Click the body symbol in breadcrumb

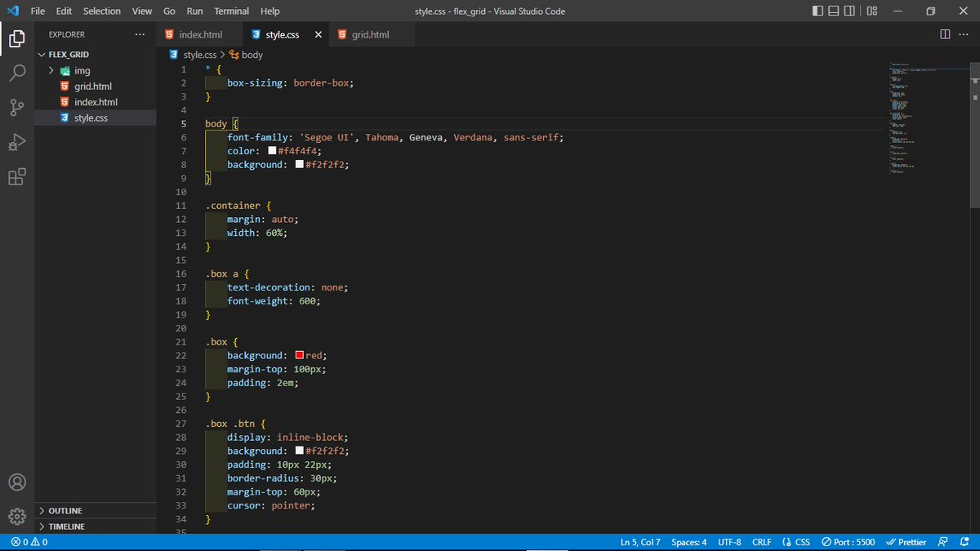click(x=246, y=55)
